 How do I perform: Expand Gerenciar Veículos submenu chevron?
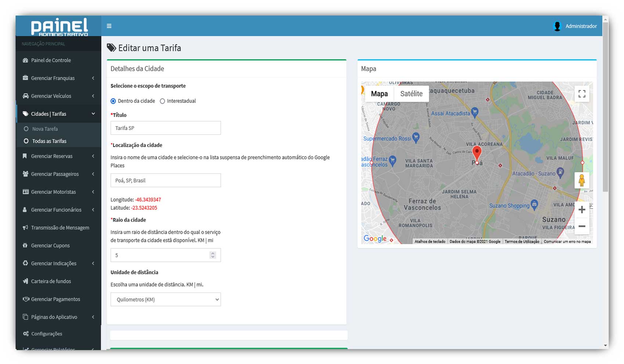click(93, 96)
